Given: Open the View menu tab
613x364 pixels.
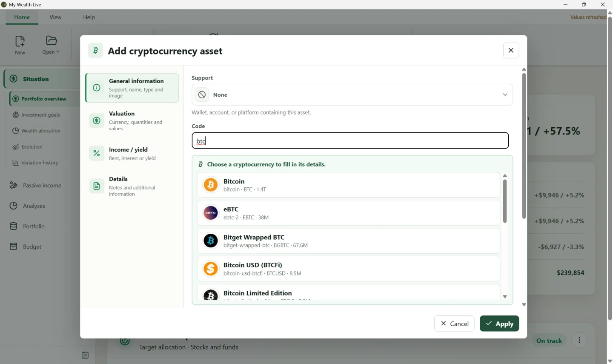Looking at the screenshot, I should [55, 17].
